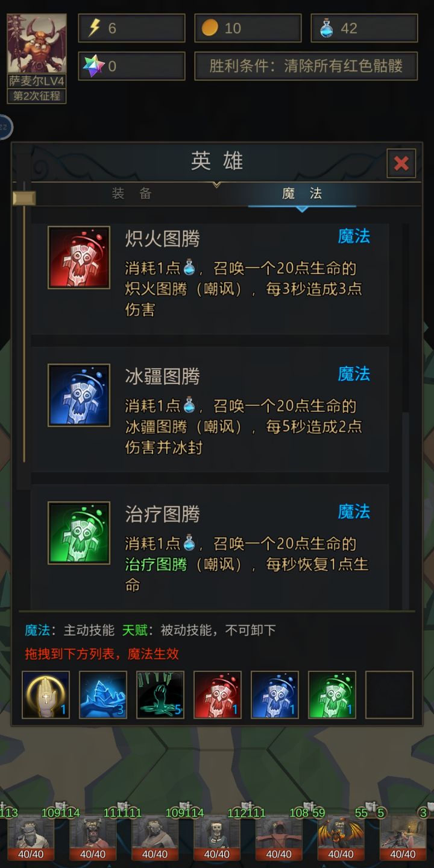The image size is (434, 868).
Task: Tap the rainbow star gem counter
Action: tap(131, 66)
